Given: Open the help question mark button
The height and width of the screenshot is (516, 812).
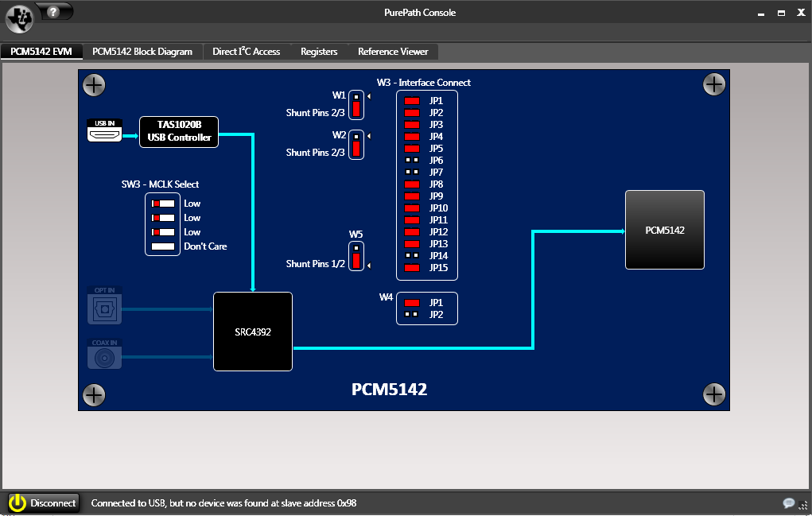Looking at the screenshot, I should [x=53, y=11].
